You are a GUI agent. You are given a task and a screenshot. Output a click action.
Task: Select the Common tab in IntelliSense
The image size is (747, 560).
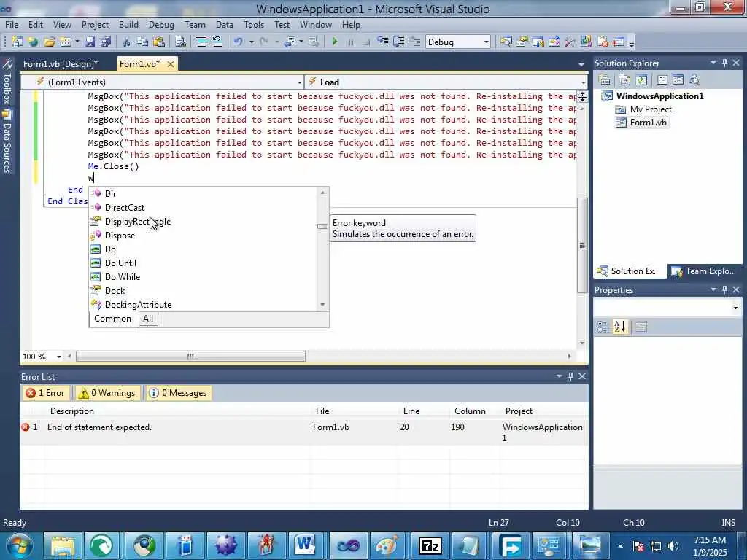click(113, 319)
